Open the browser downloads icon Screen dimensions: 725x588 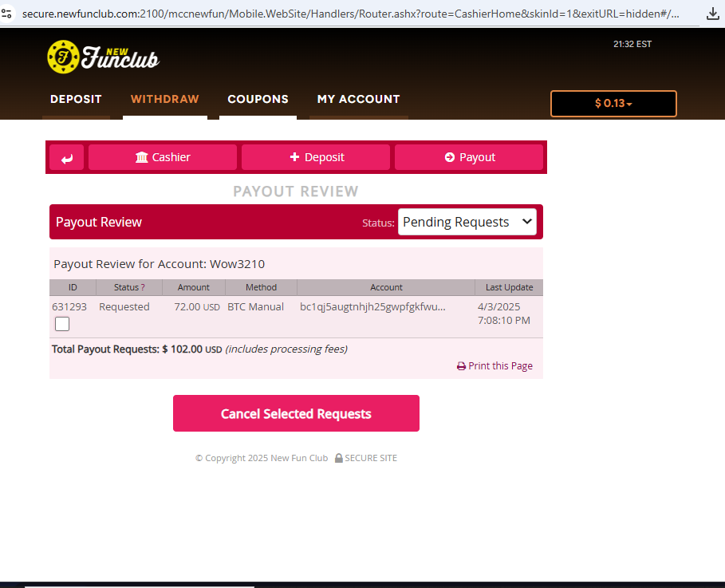coord(712,14)
